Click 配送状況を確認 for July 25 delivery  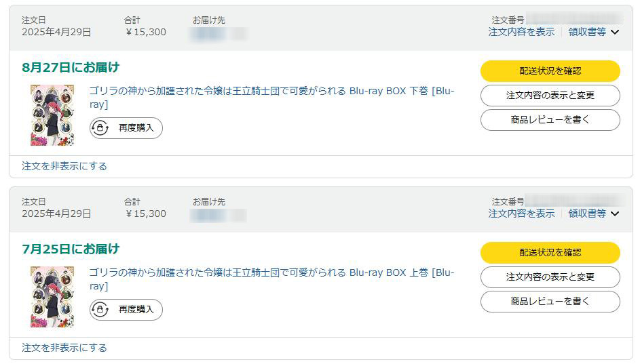click(550, 253)
